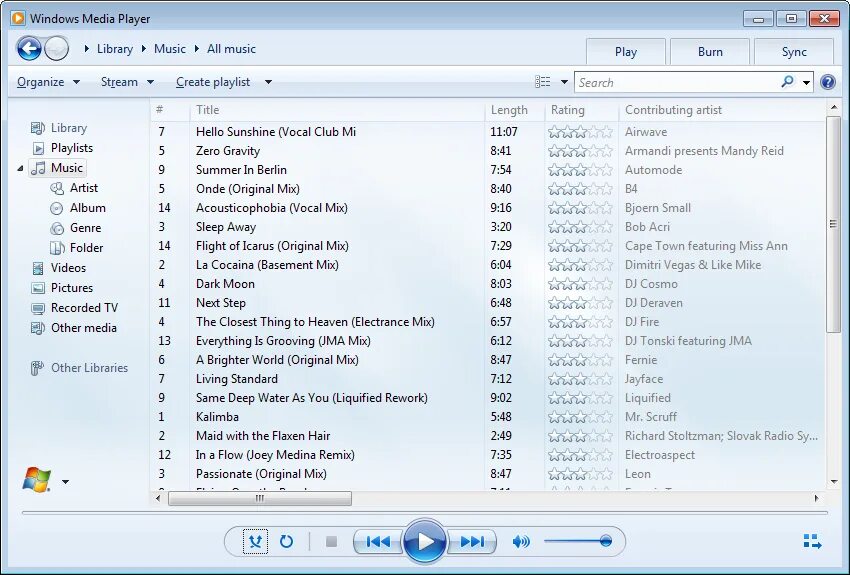Open Videos in the navigation pane
Viewport: 850px width, 575px height.
coord(59,268)
